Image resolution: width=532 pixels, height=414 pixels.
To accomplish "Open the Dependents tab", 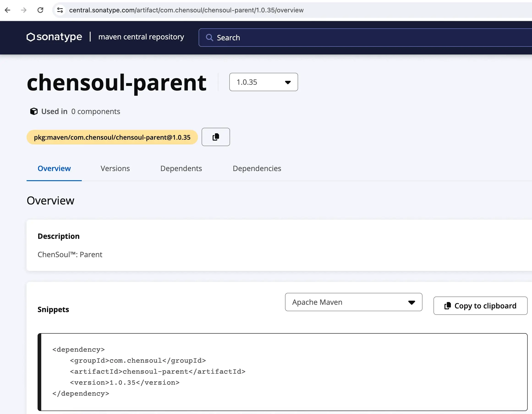I will click(181, 169).
